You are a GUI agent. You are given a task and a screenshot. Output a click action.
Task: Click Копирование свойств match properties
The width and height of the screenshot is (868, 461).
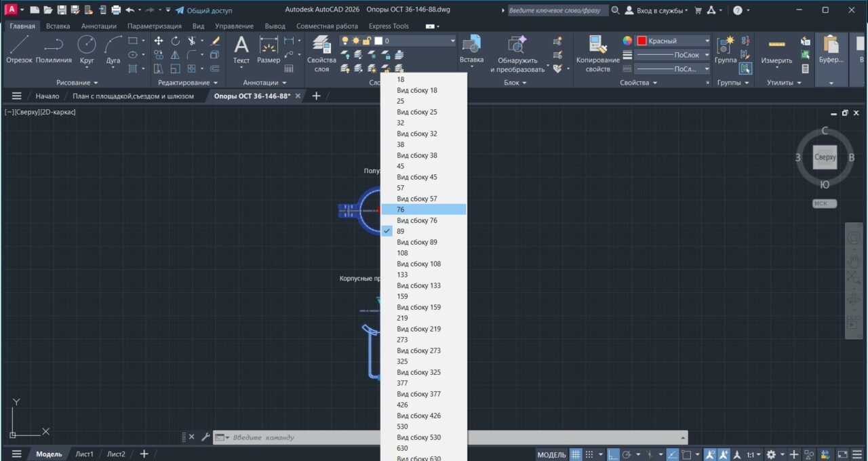coord(597,54)
